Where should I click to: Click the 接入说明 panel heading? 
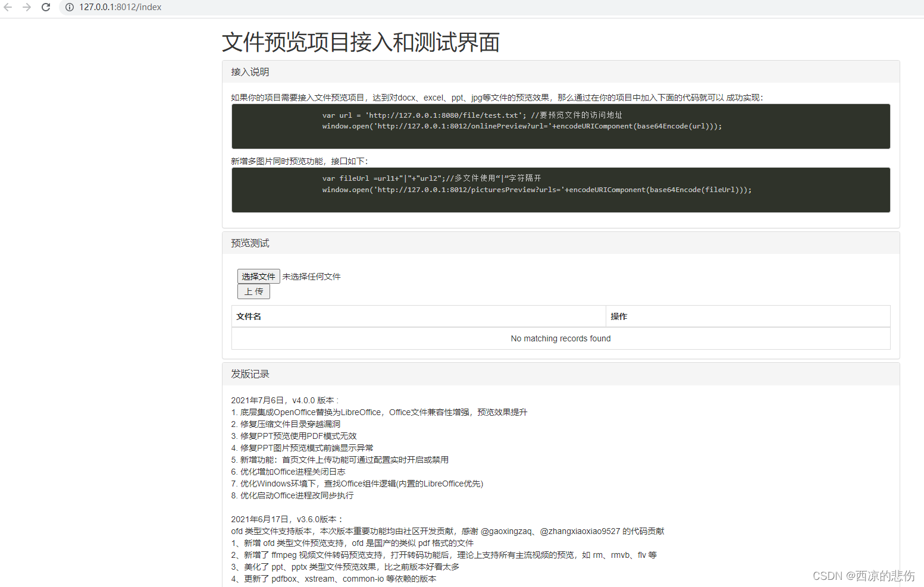point(560,72)
